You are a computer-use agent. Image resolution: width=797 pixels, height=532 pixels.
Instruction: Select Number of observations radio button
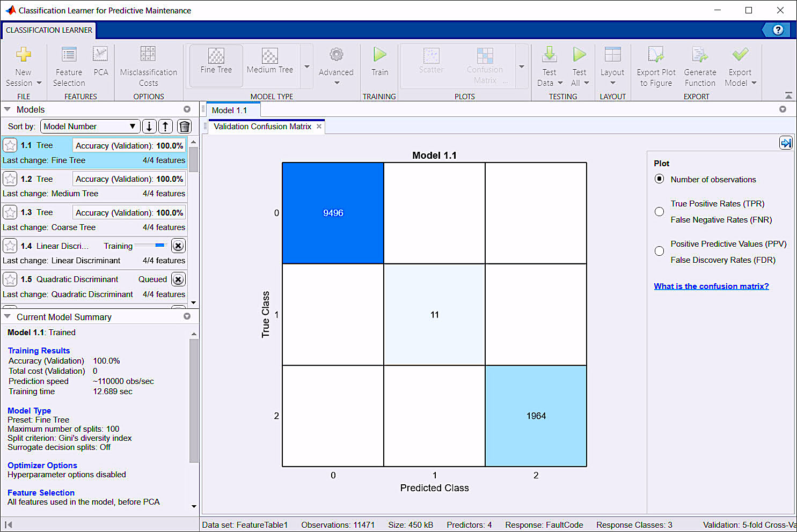tap(659, 179)
